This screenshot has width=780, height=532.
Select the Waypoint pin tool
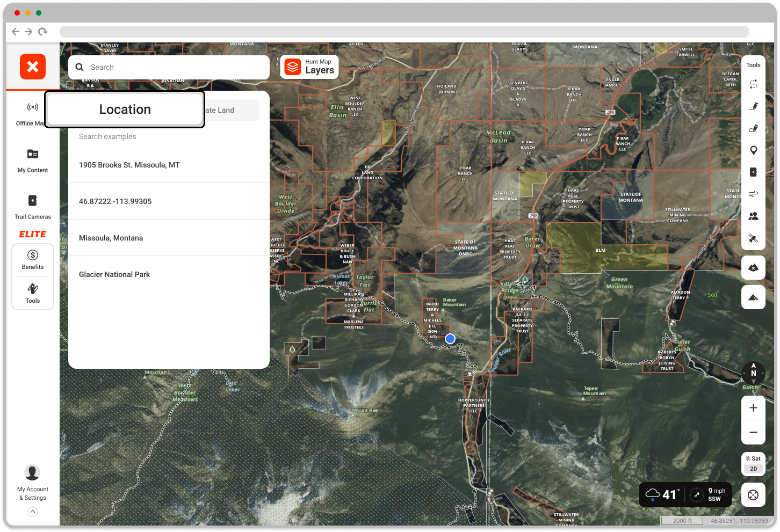tap(753, 150)
